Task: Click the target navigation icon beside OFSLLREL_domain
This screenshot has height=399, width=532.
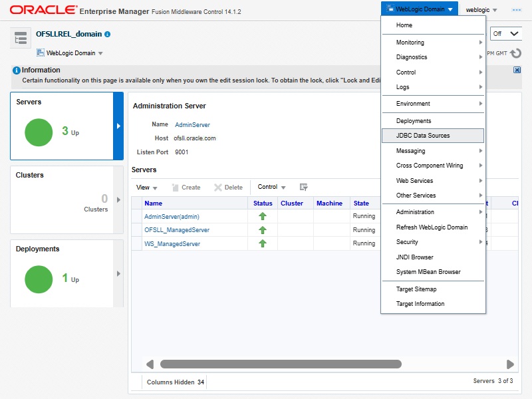Action: tap(21, 39)
